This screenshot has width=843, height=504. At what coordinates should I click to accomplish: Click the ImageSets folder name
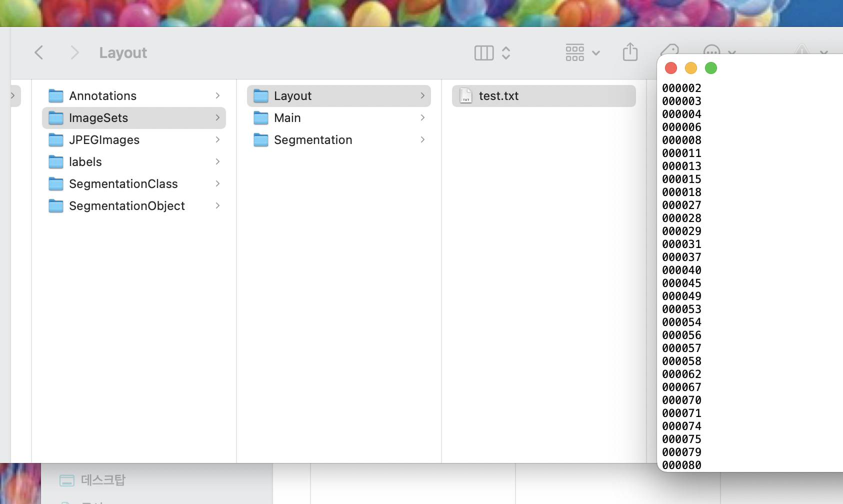click(x=98, y=117)
